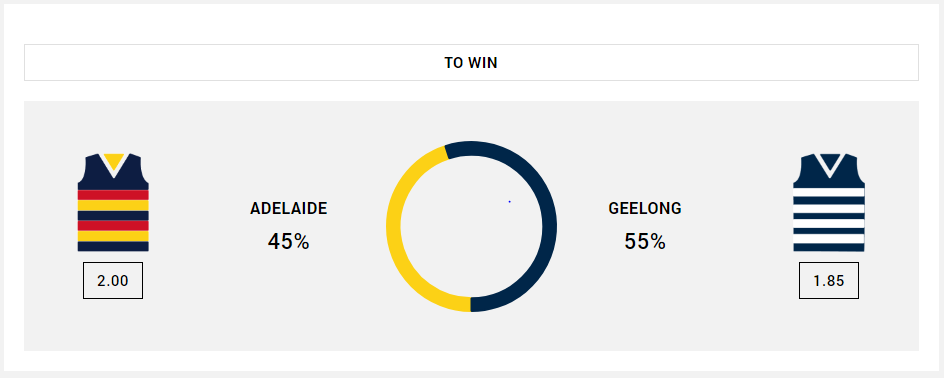This screenshot has width=944, height=378.
Task: Click the navy Geelong donut segment
Action: pos(549,226)
